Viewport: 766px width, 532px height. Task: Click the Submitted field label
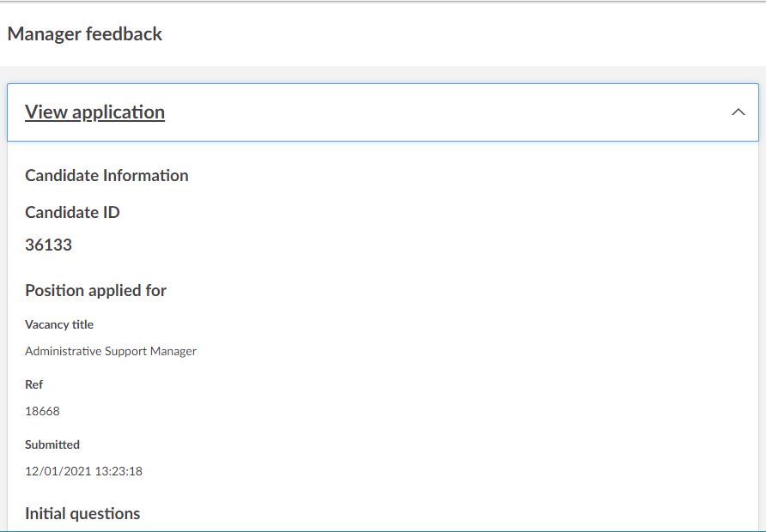tap(52, 445)
